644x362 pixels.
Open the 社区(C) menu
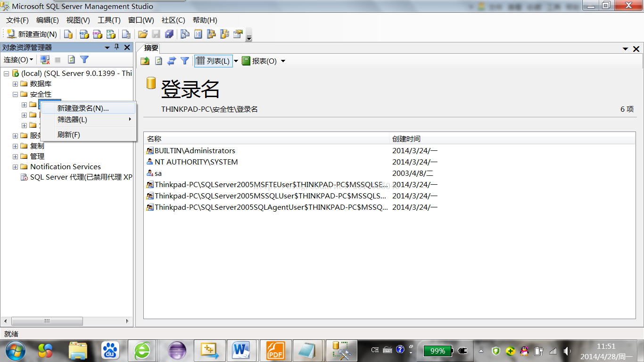click(x=173, y=20)
